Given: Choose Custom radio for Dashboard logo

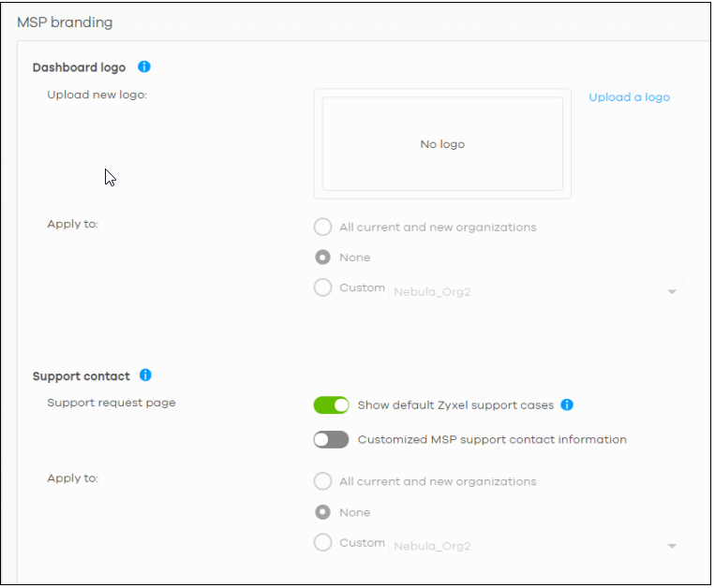Looking at the screenshot, I should click(323, 287).
